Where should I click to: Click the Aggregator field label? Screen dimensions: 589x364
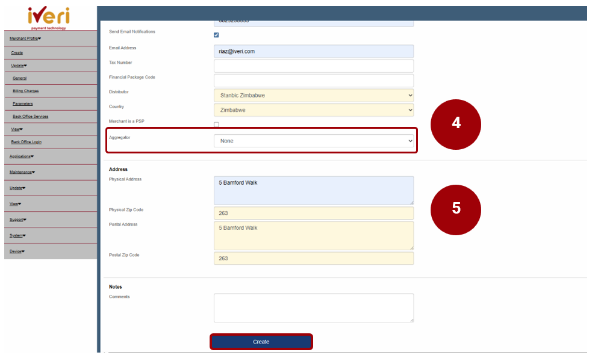point(119,137)
